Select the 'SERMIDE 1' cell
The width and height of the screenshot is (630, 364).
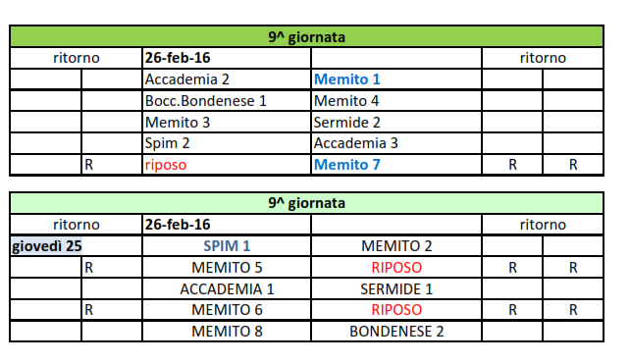396,288
